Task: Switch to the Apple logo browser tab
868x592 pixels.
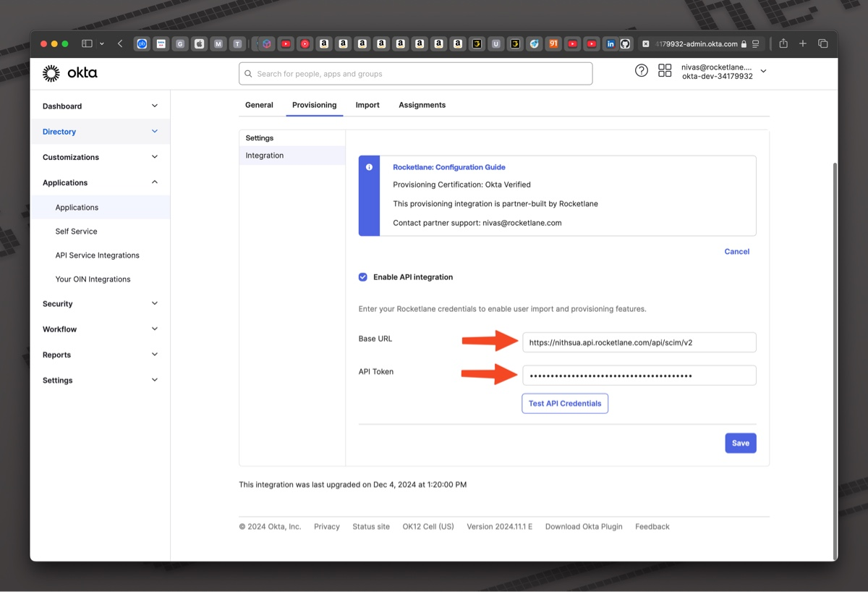Action: [x=200, y=43]
